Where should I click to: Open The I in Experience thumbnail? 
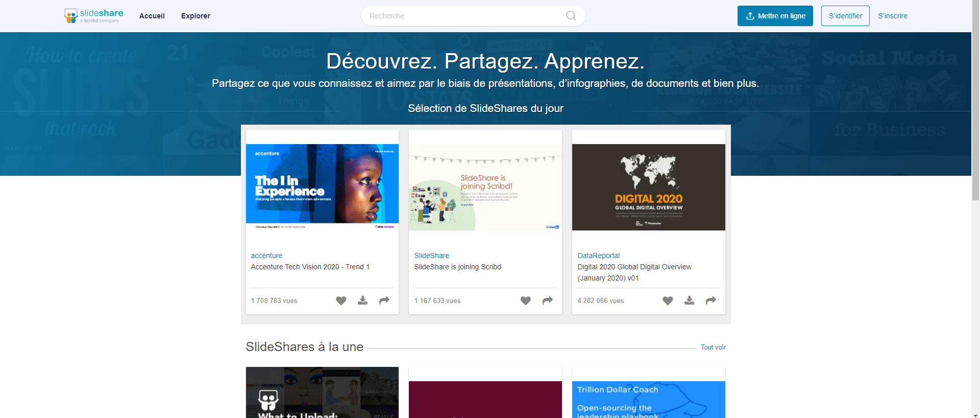pos(322,187)
